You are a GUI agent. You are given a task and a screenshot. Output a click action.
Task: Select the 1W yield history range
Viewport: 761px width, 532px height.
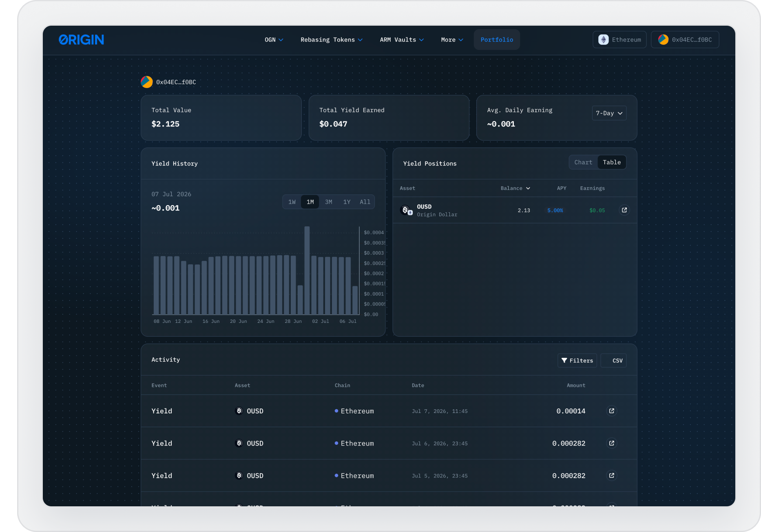[292, 202]
